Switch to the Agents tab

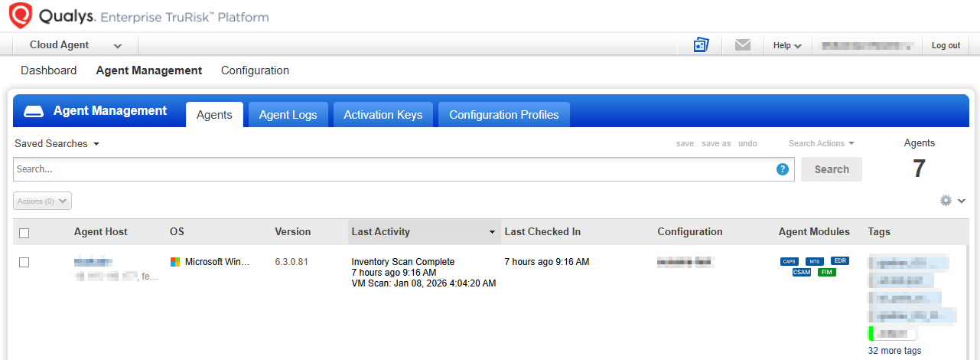coord(214,115)
